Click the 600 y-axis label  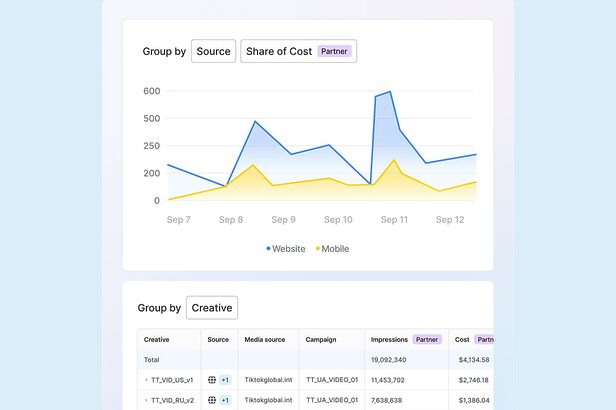152,91
